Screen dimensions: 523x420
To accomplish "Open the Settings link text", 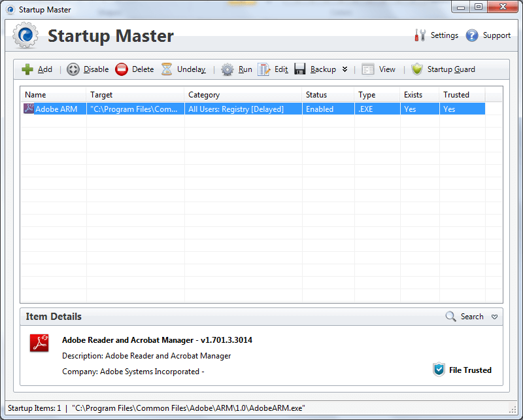I will point(445,35).
